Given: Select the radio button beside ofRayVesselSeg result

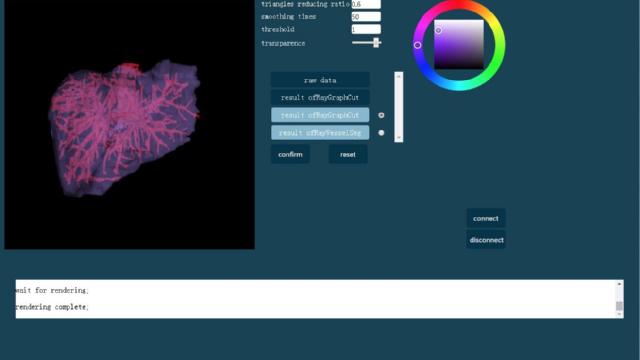Looking at the screenshot, I should 381,133.
